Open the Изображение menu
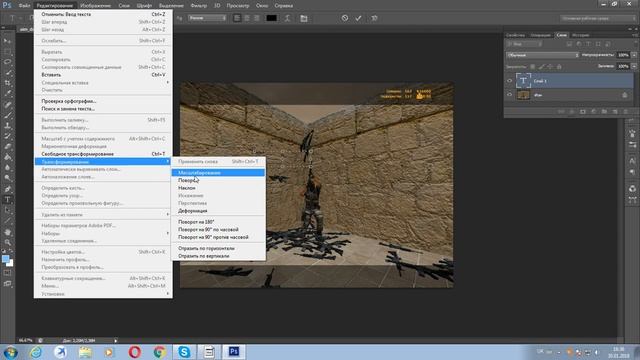The height and width of the screenshot is (360, 640). (x=96, y=6)
